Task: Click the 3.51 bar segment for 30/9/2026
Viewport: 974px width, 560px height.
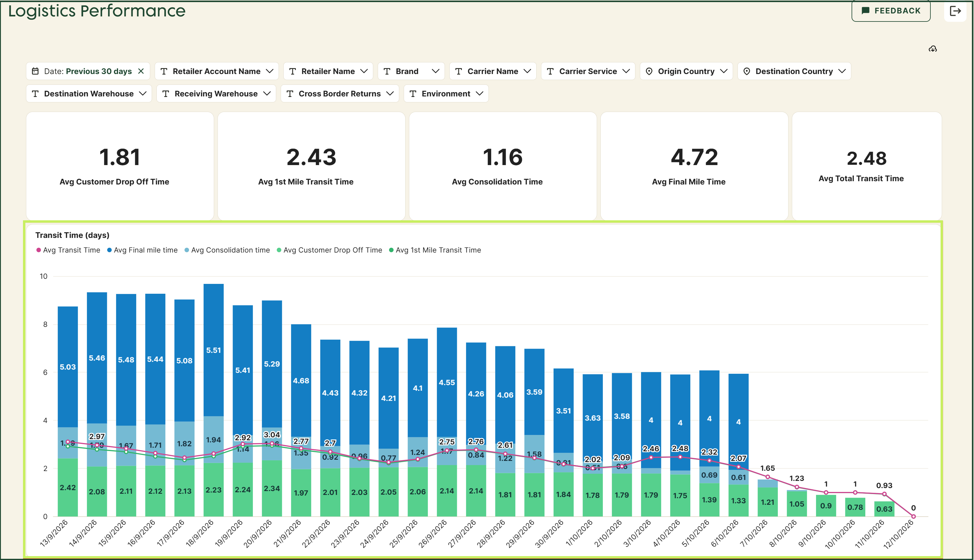Action: pyautogui.click(x=563, y=411)
